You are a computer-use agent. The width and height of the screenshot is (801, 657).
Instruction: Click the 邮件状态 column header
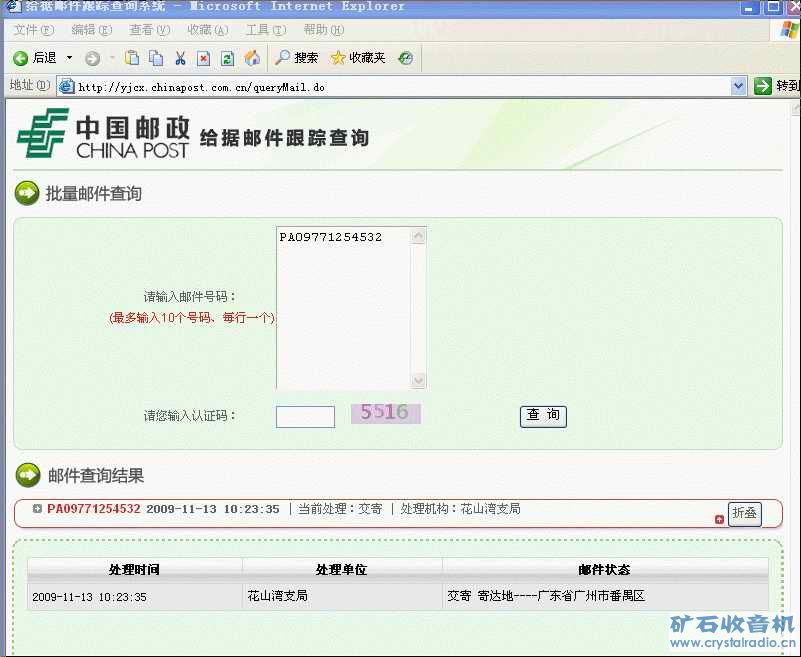[x=604, y=569]
